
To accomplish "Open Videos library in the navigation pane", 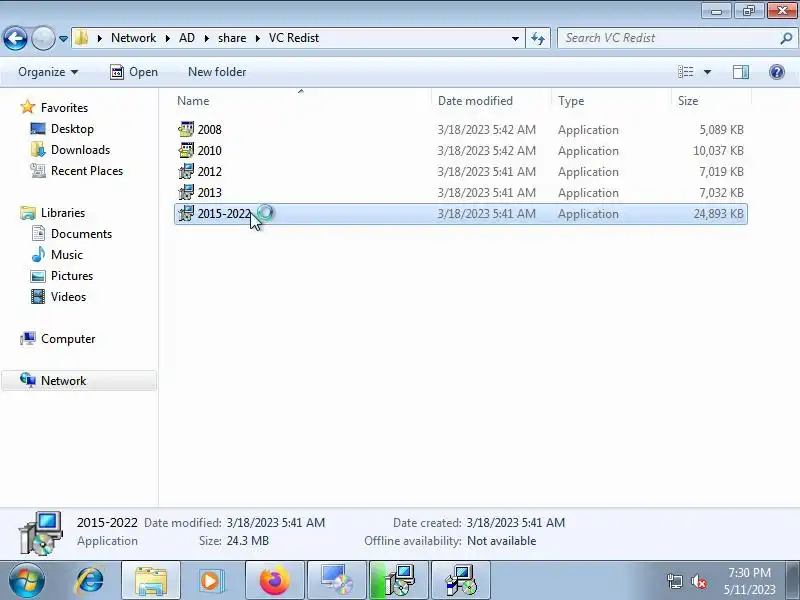I will [x=58, y=296].
